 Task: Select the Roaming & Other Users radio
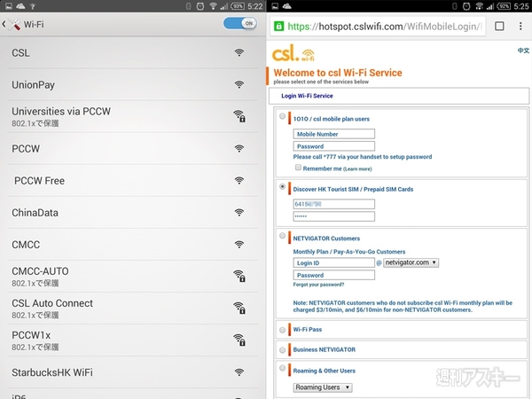click(282, 368)
